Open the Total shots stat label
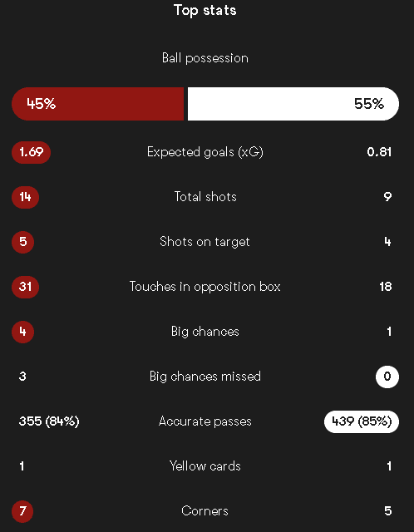The height and width of the screenshot is (532, 414). (x=205, y=197)
